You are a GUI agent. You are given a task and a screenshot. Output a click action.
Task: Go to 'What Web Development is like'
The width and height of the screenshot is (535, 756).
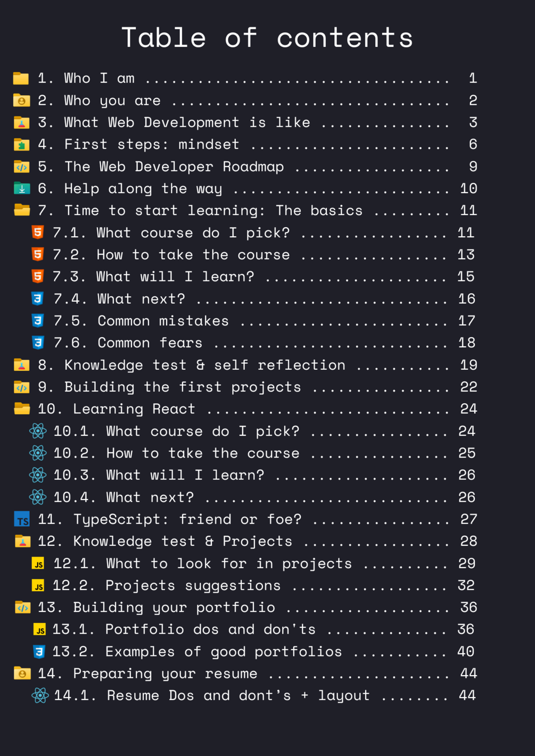tap(187, 122)
